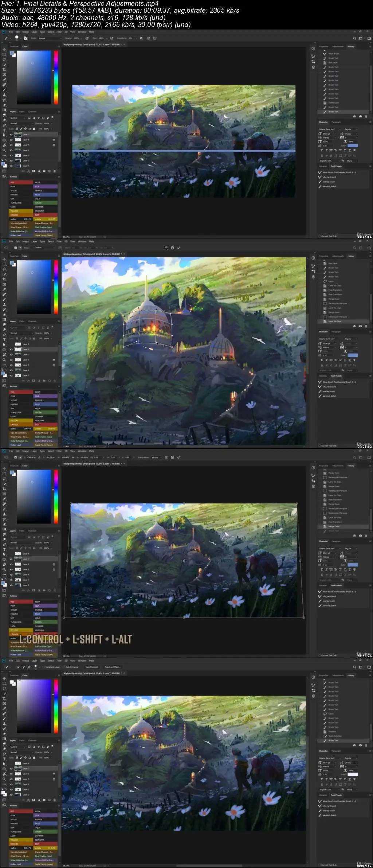This screenshot has width=373, height=868.
Task: Toggle Sample All Layers in the 00:07:42 frame
Action: coord(44,667)
